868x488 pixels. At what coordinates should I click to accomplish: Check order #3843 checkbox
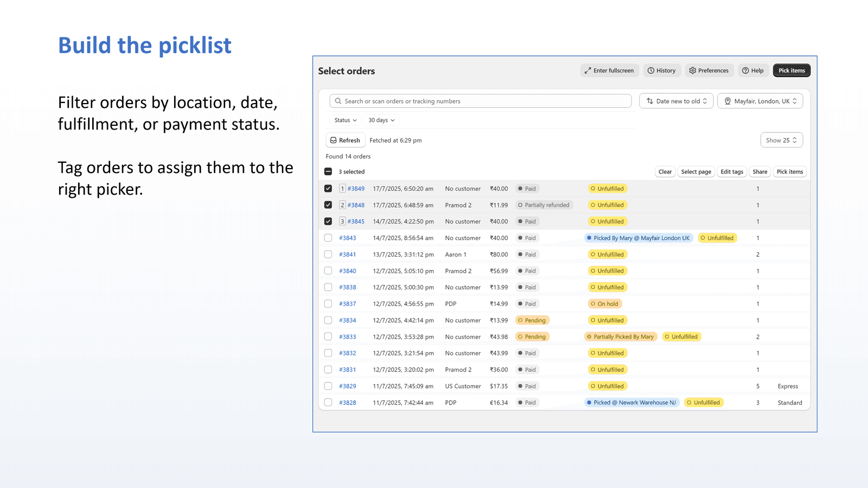tap(328, 238)
